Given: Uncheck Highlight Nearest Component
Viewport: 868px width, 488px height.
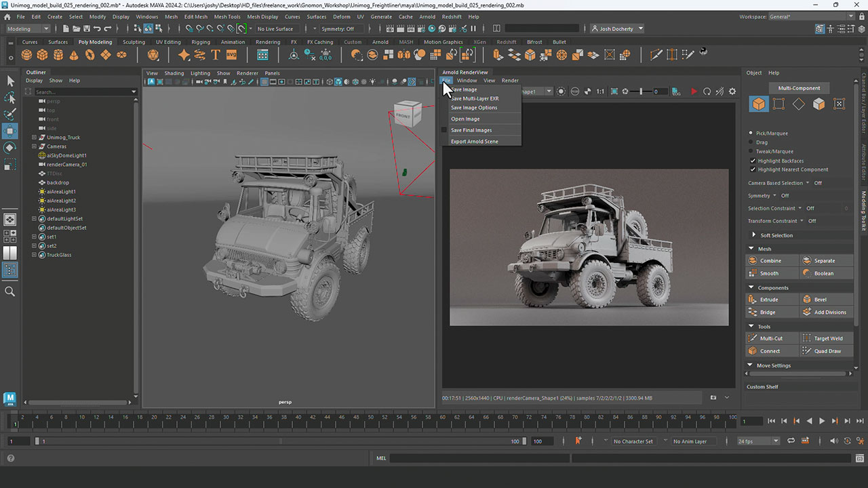Looking at the screenshot, I should pos(753,169).
